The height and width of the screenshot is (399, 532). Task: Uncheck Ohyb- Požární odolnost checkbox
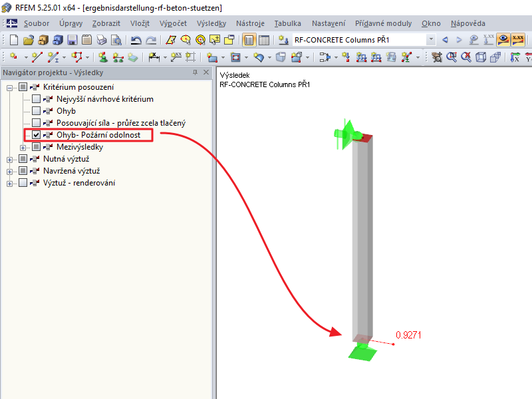(x=36, y=135)
